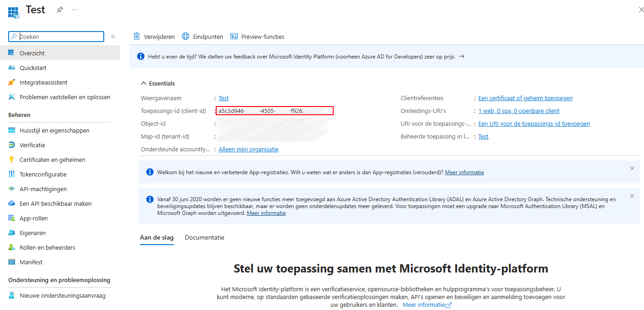The image size is (644, 310).
Task: Click the Verwijderen trash icon
Action: (x=137, y=37)
